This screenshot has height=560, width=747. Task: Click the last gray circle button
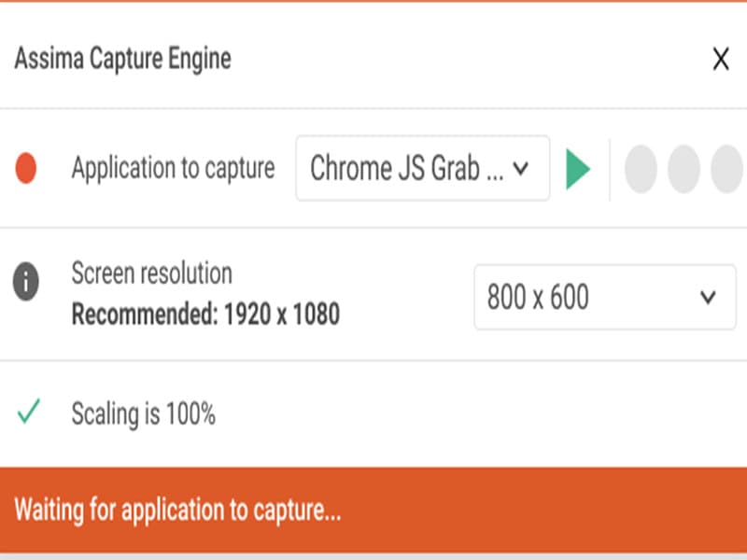pos(726,170)
